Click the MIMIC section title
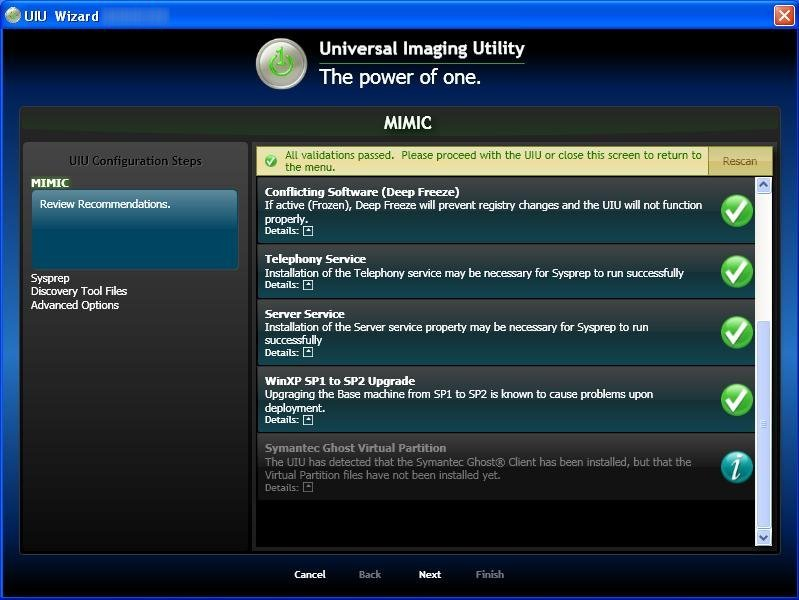The height and width of the screenshot is (600, 799). [x=408, y=123]
